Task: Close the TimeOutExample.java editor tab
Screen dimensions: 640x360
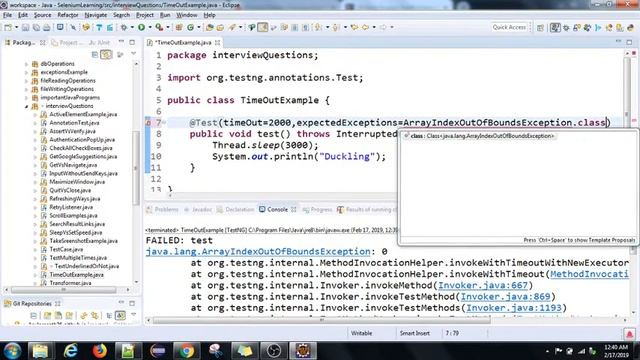Action: click(x=218, y=42)
